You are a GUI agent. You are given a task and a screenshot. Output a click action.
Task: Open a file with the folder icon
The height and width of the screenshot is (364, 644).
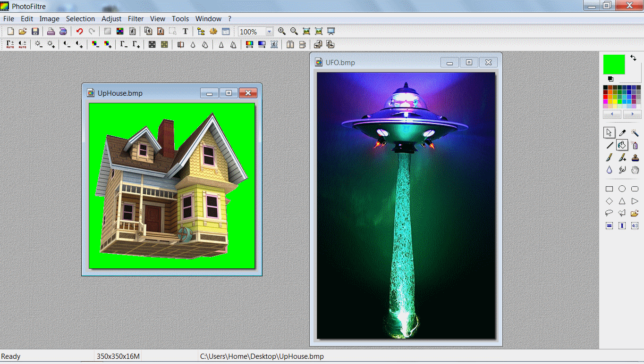[23, 32]
